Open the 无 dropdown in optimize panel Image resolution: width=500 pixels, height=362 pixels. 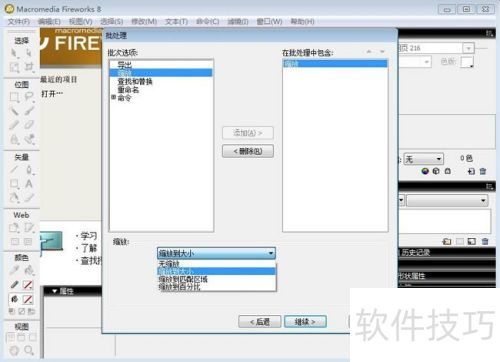click(424, 159)
